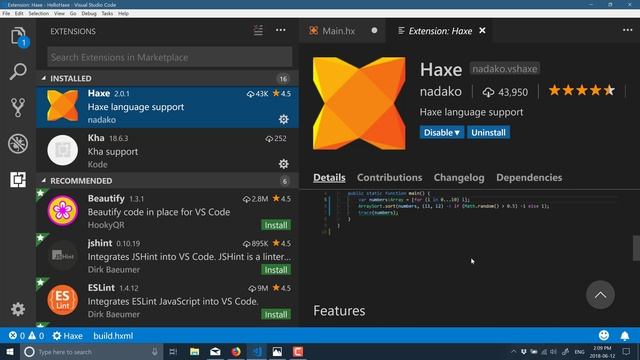
Task: Open the Search view in activity bar
Action: [18, 71]
